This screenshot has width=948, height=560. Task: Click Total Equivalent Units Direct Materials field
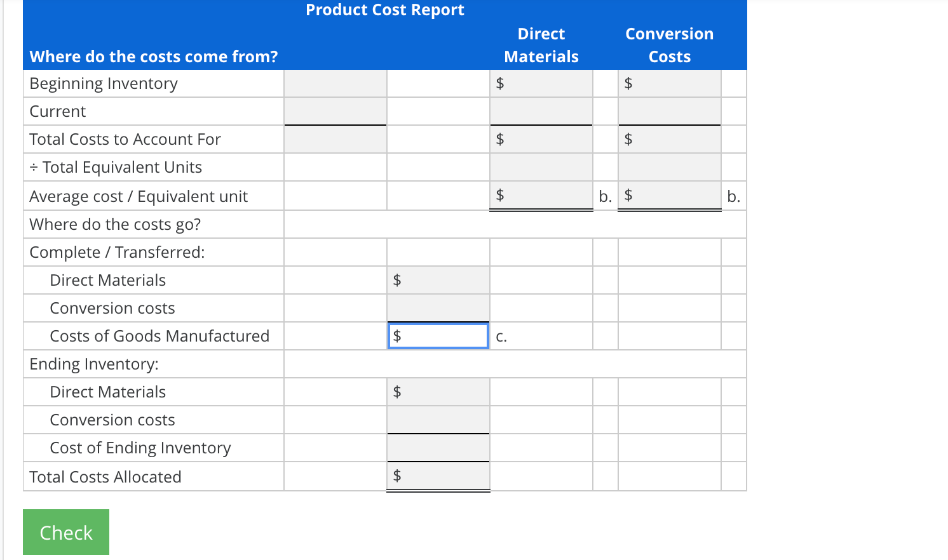541,167
